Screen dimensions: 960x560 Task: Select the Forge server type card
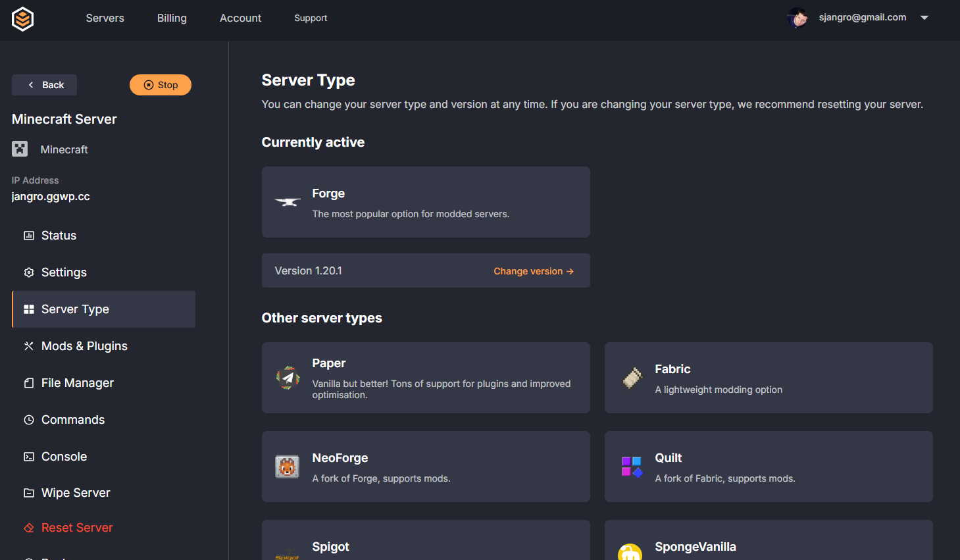tap(426, 201)
